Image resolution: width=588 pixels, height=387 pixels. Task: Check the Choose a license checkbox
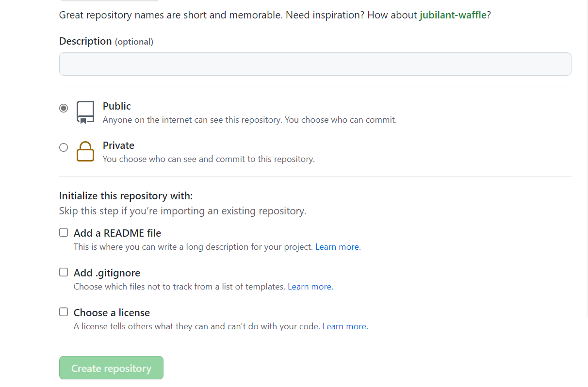pyautogui.click(x=64, y=312)
